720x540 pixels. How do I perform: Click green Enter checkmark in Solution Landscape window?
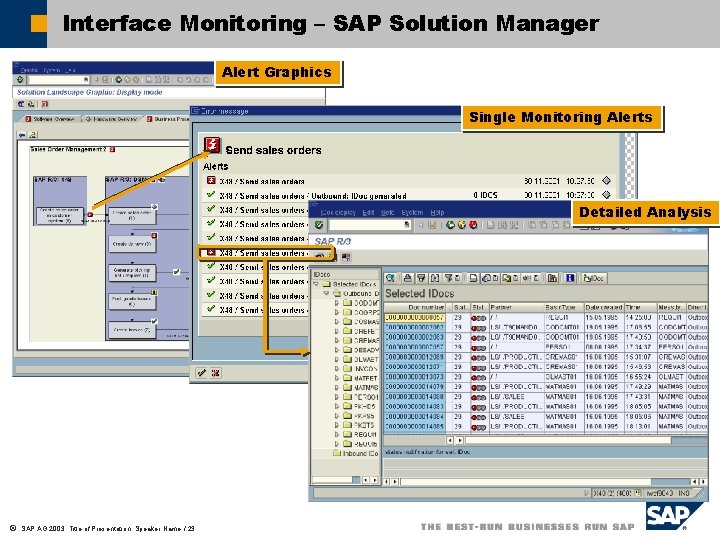pyautogui.click(x=20, y=79)
